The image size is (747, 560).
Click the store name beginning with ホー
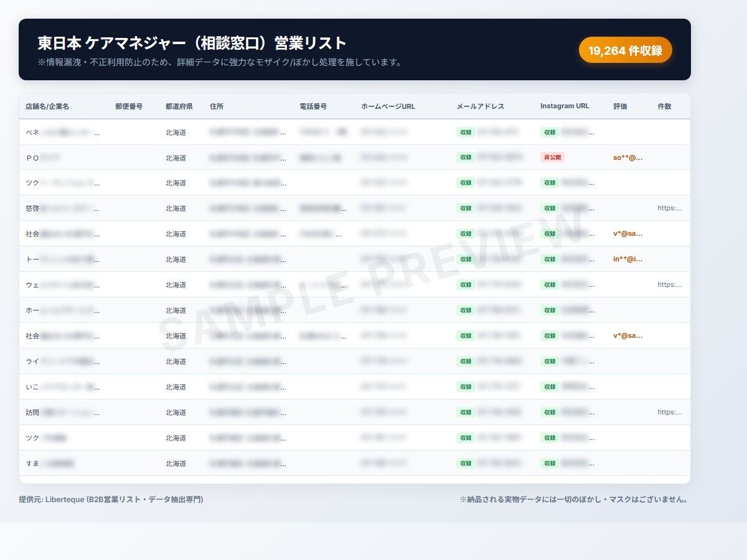point(63,311)
